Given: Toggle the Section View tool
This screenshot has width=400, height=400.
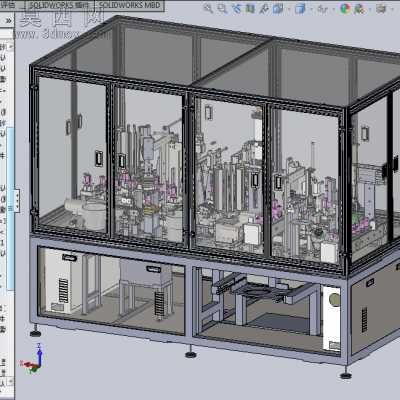Looking at the screenshot, I should coord(250,8).
